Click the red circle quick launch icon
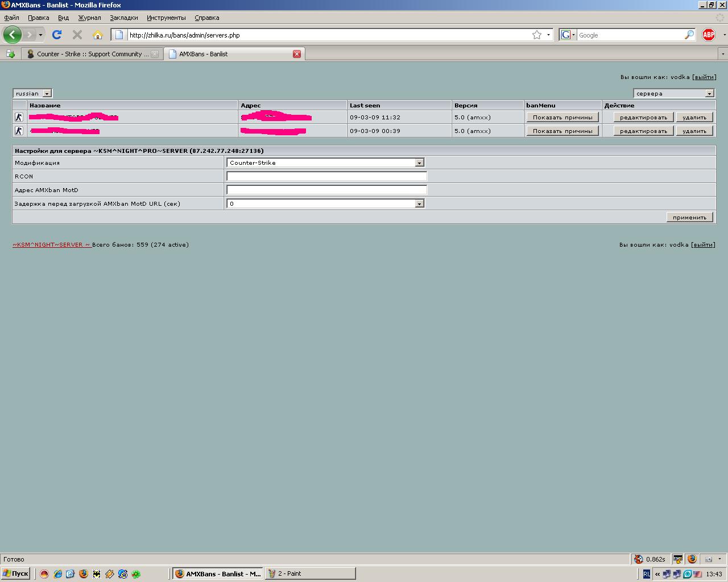Viewport: 728px width, 582px height. 44,574
